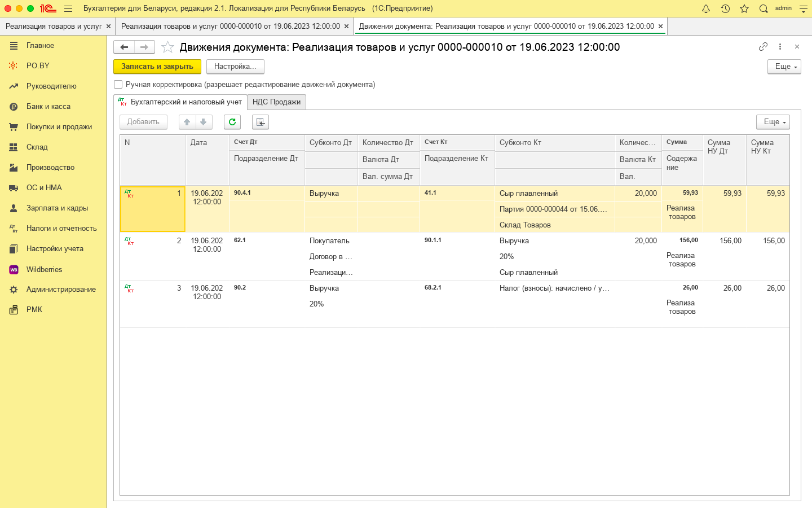
Task: Click the notifications bell icon
Action: [705, 8]
